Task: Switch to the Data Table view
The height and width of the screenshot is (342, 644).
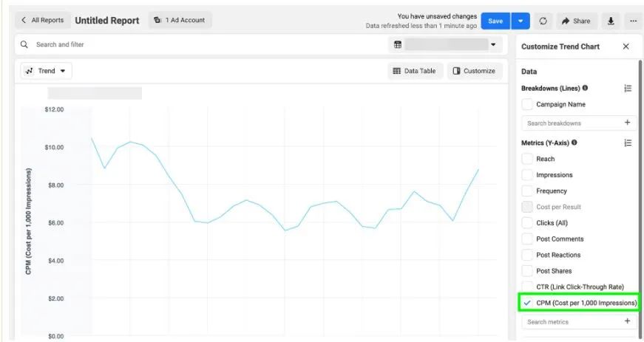Action: coord(415,71)
